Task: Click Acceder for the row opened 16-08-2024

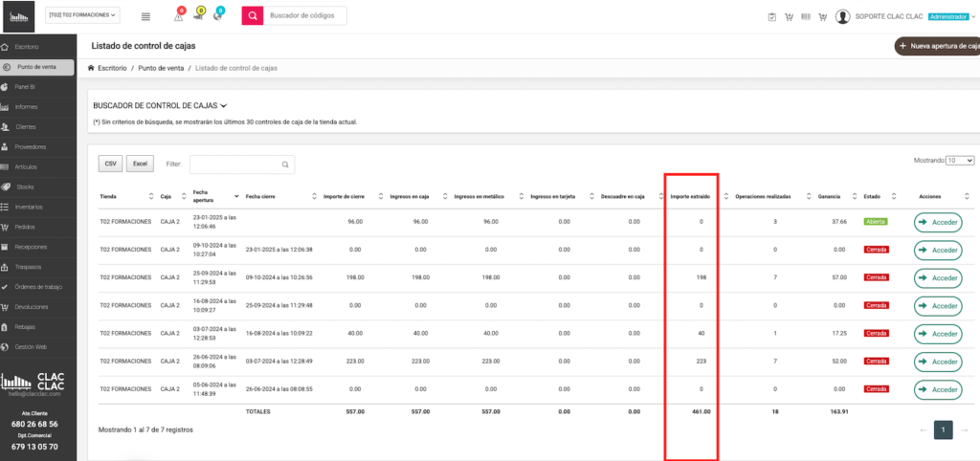Action: tap(938, 306)
